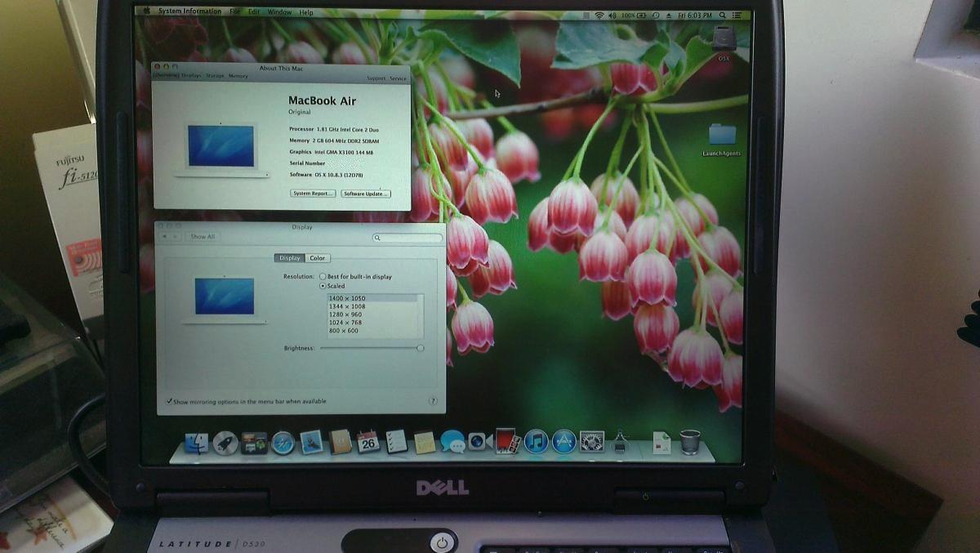This screenshot has width=980, height=553.
Task: Launch FaceTime camera icon in dock
Action: (x=479, y=442)
